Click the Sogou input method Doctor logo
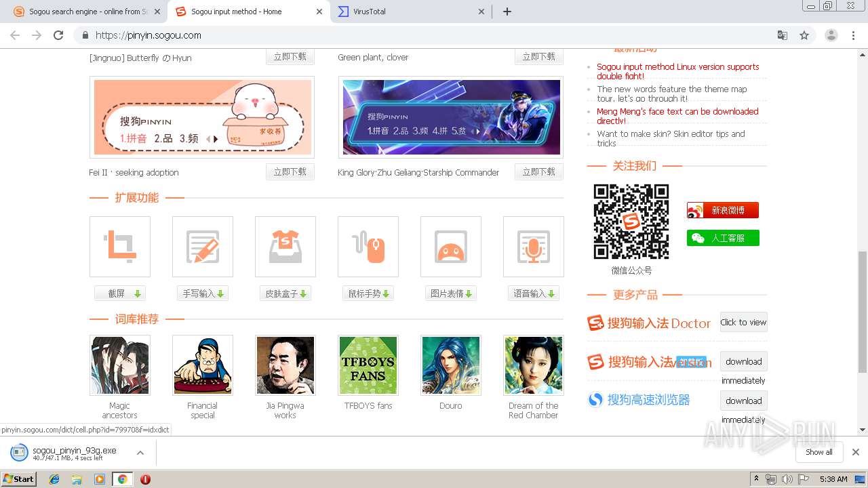This screenshot has height=488, width=868. tap(649, 323)
